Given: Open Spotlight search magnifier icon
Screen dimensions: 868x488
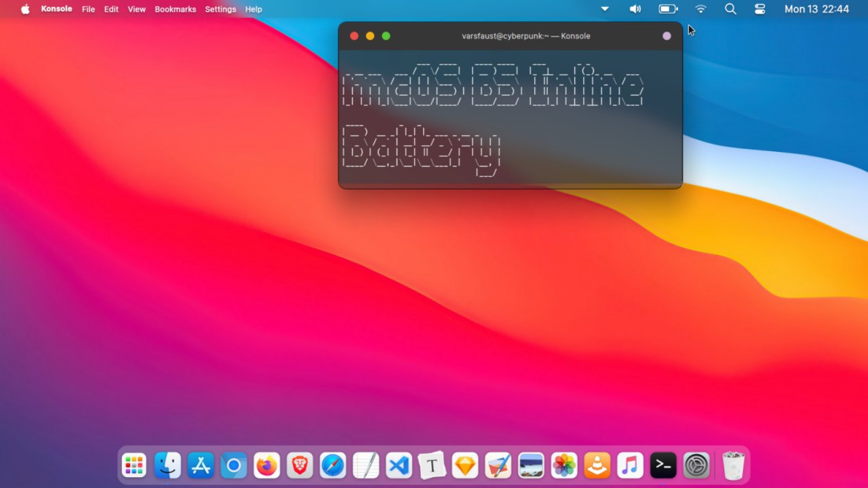Looking at the screenshot, I should coord(730,9).
